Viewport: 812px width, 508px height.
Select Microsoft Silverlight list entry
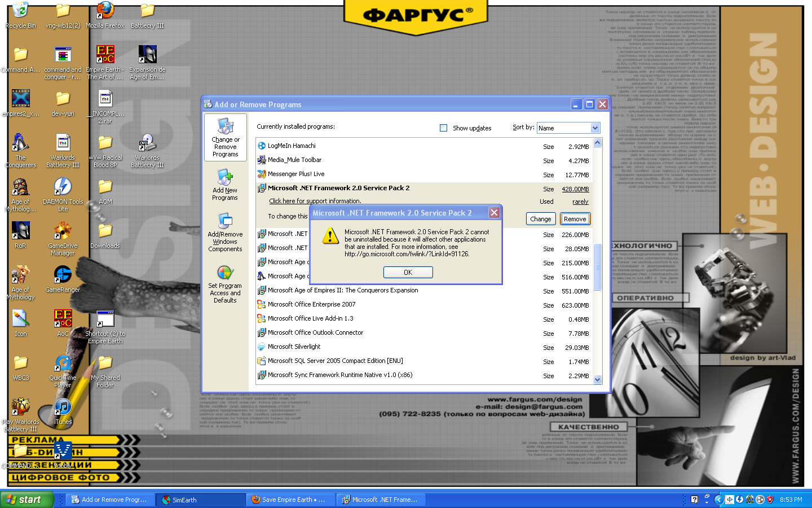coord(294,347)
